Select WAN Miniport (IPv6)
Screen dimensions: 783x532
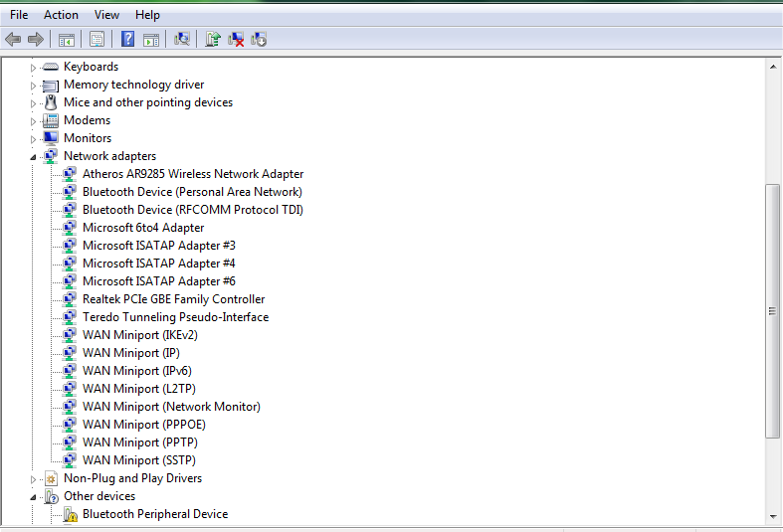click(137, 371)
